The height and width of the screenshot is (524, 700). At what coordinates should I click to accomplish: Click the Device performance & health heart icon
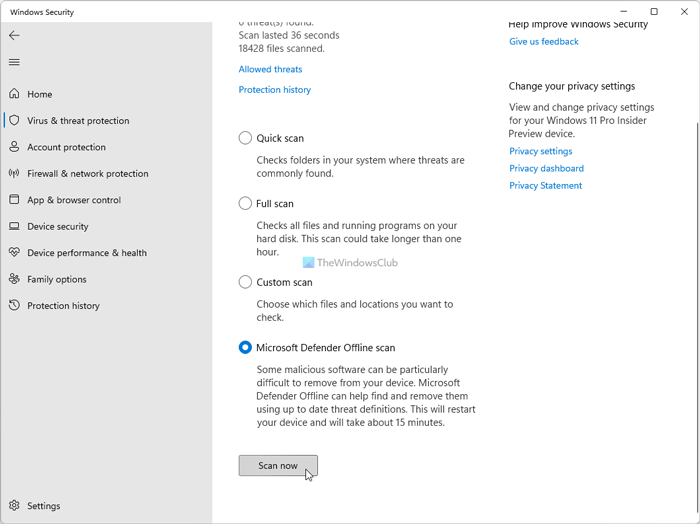pyautogui.click(x=14, y=253)
